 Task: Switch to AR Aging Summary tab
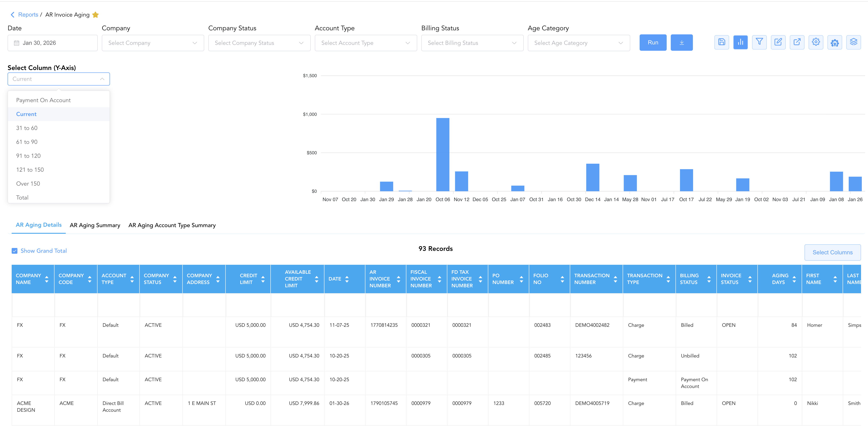pos(95,225)
